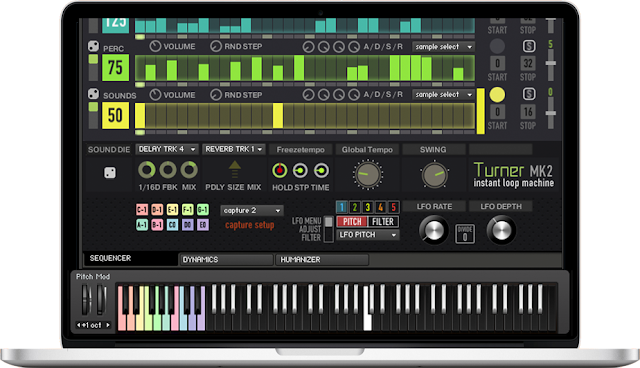Expand the capture 2 dropdown

point(252,211)
